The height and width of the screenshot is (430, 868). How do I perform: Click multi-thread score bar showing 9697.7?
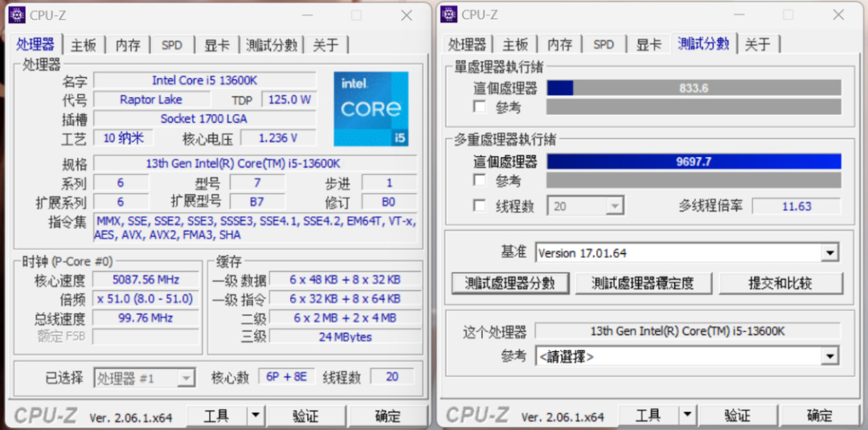pyautogui.click(x=694, y=161)
